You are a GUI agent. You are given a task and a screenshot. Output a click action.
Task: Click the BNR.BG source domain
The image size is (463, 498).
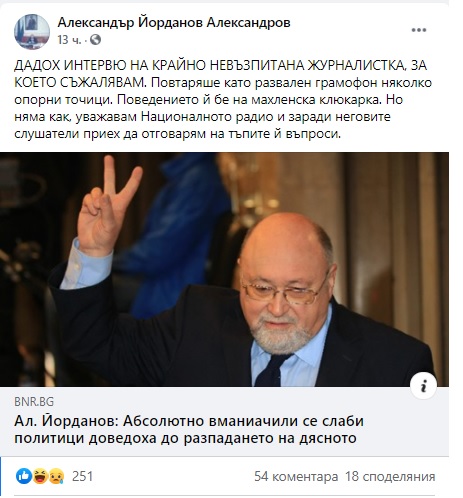click(x=34, y=402)
